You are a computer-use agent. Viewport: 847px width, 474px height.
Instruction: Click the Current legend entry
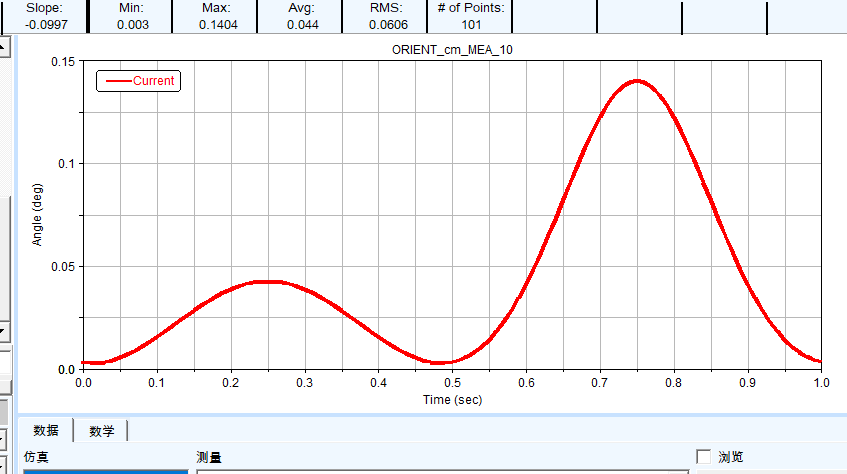pyautogui.click(x=139, y=81)
